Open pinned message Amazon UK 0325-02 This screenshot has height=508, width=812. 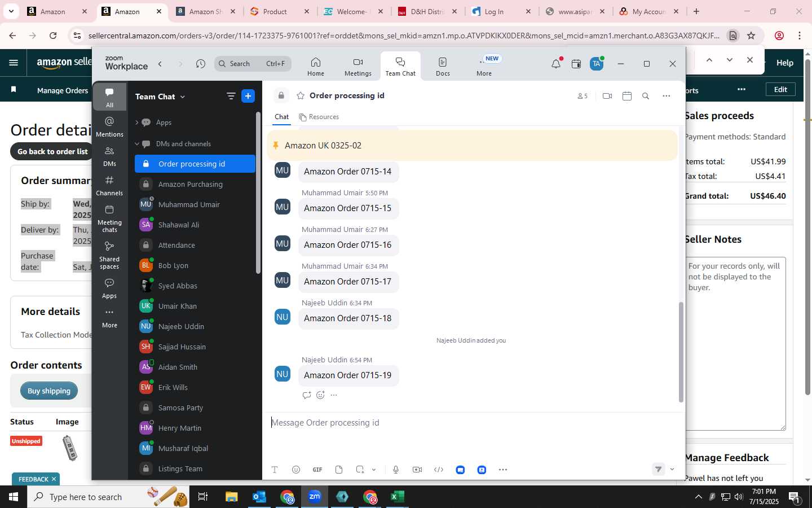point(472,146)
